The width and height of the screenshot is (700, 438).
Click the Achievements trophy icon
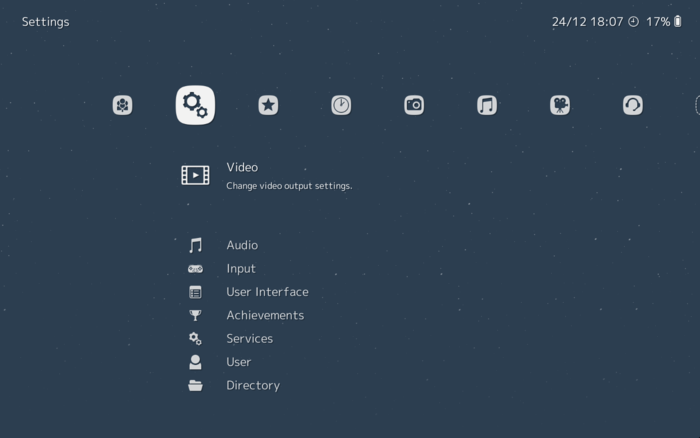(195, 315)
